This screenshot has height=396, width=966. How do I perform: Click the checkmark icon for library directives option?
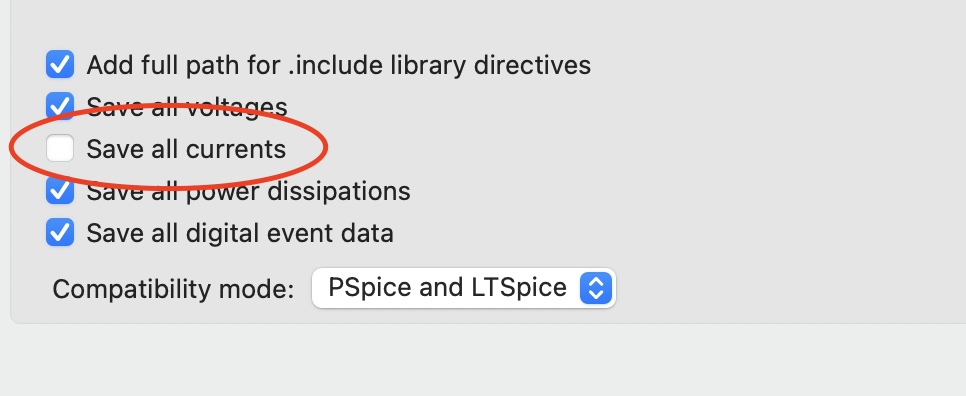(60, 65)
